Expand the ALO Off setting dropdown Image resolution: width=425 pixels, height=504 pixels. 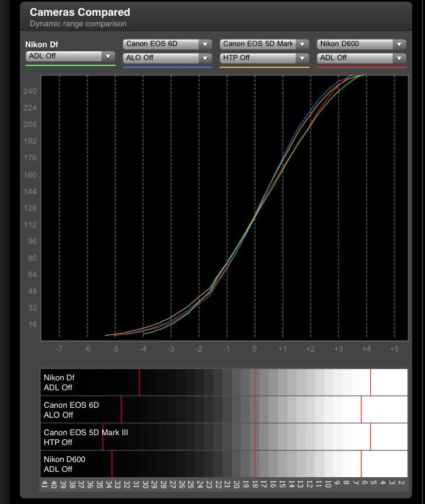(167, 58)
